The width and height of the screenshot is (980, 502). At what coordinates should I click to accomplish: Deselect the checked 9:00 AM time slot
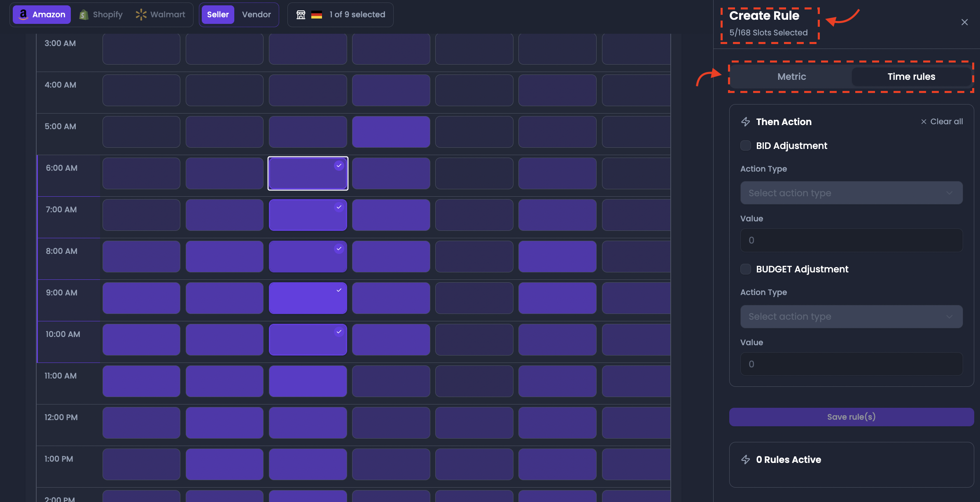(x=308, y=298)
